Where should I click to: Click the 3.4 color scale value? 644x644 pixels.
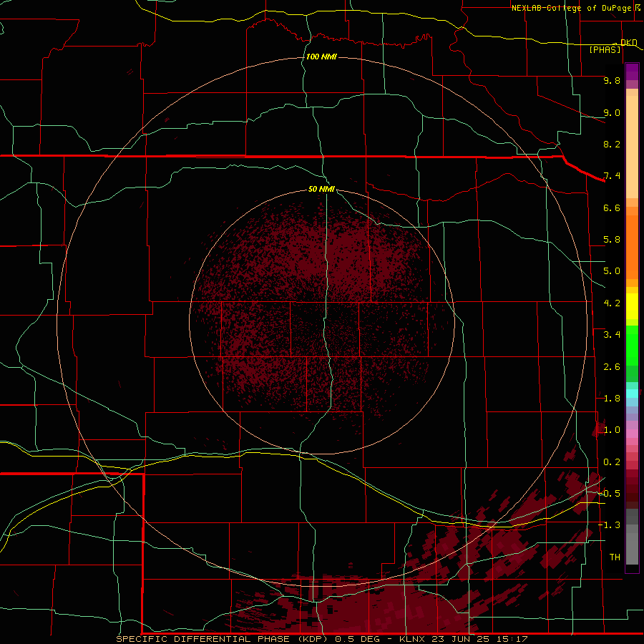(612, 335)
